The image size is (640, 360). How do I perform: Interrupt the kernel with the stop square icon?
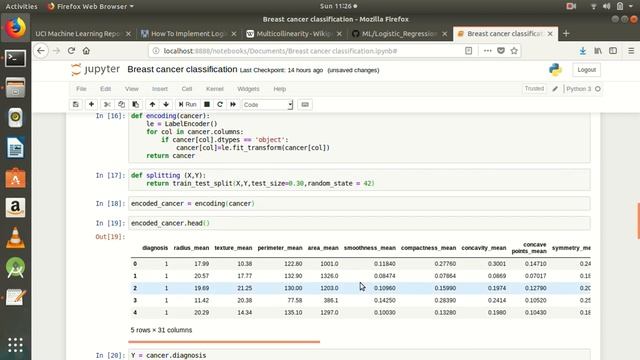click(x=207, y=104)
